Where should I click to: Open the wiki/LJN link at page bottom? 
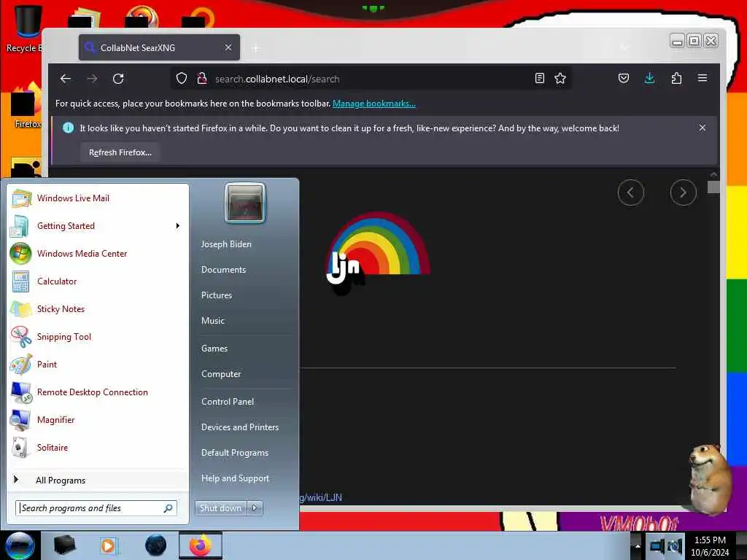[321, 497]
